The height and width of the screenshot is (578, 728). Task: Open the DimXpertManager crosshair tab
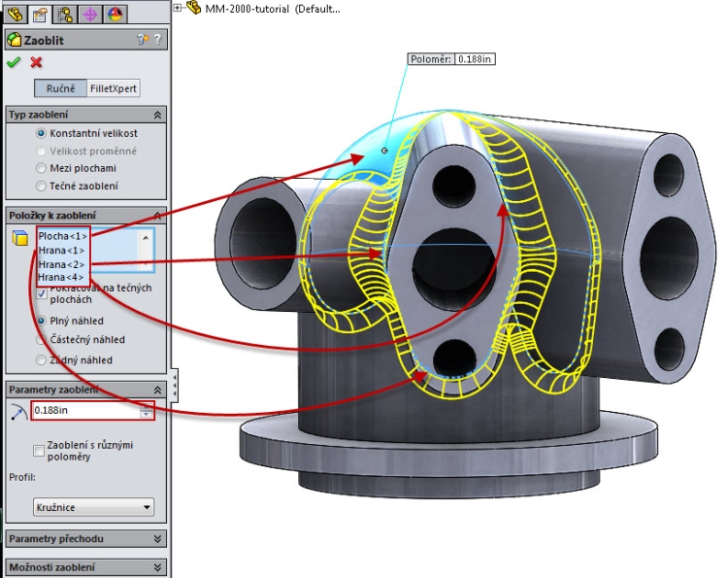[x=90, y=14]
